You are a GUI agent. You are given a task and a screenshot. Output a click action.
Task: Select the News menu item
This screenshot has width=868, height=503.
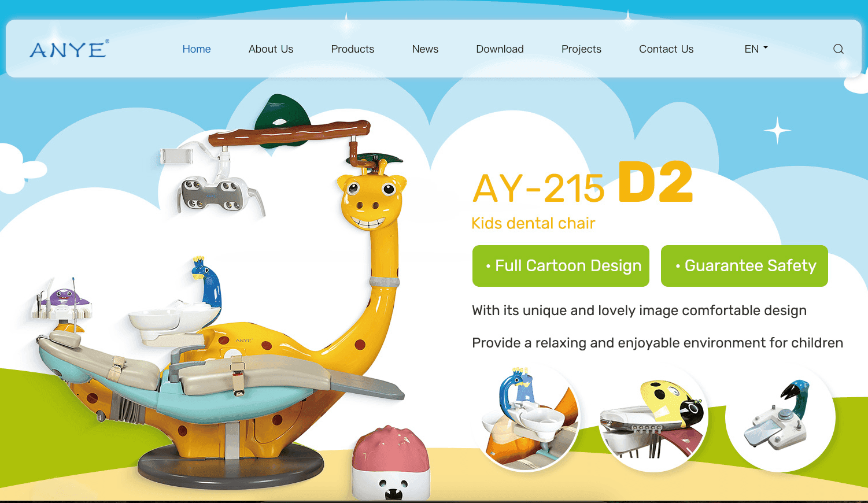coord(425,49)
